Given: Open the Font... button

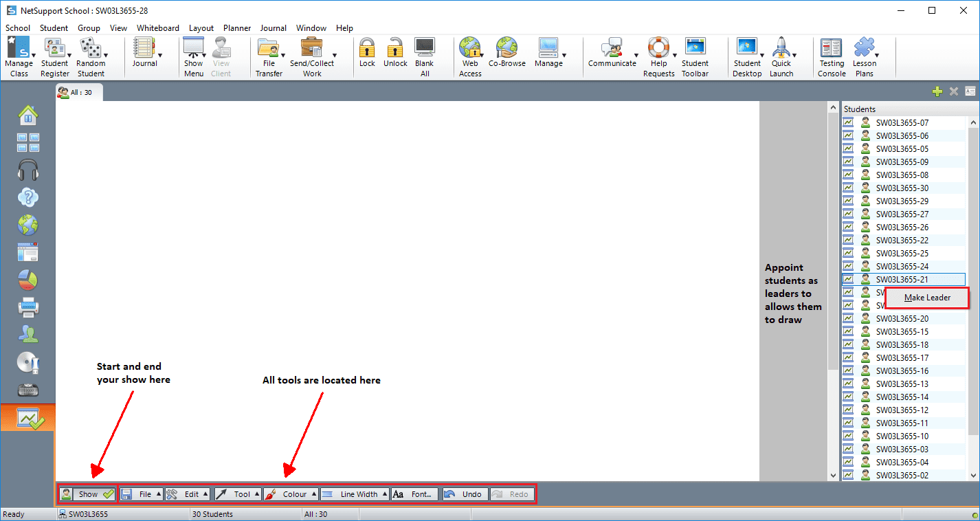Looking at the screenshot, I should point(415,494).
